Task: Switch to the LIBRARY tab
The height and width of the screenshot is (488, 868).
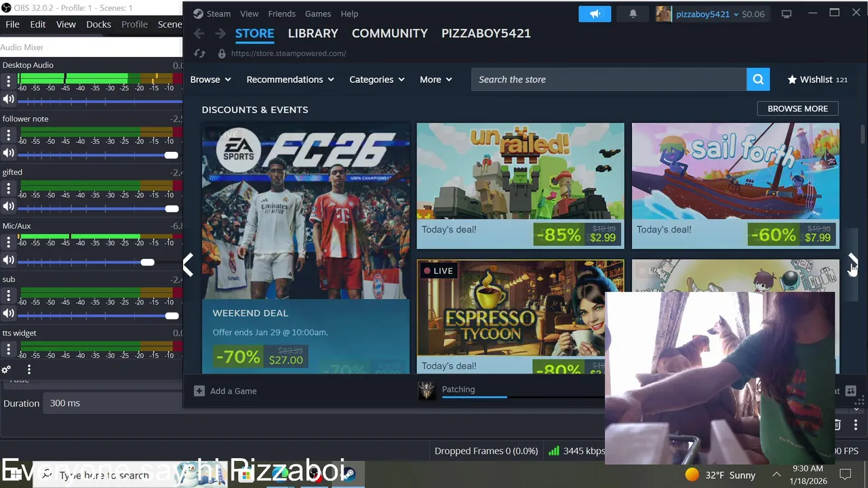Action: 313,33
